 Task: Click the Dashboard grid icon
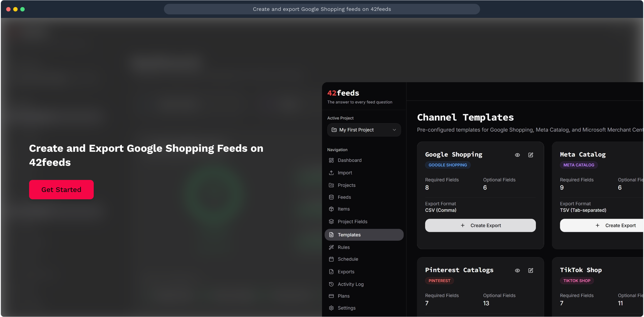point(331,160)
